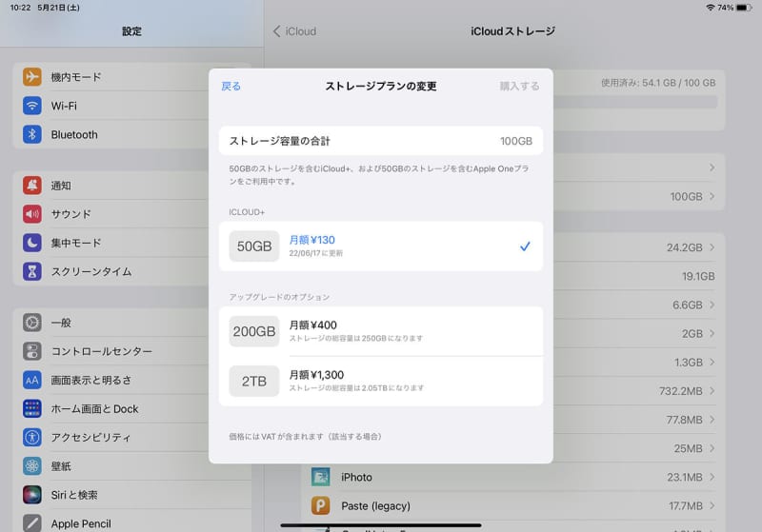Viewport: 762px width, 532px height.
Task: Open the iPhoto 23.1MB row chevron
Action: pos(712,477)
